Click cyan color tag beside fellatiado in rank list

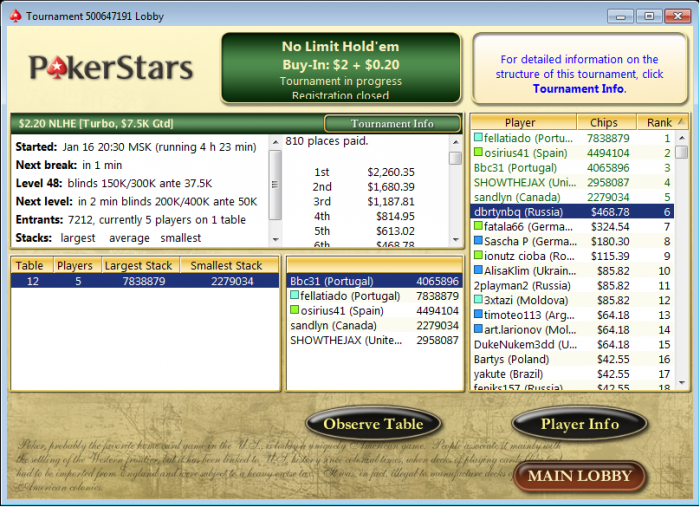click(479, 137)
